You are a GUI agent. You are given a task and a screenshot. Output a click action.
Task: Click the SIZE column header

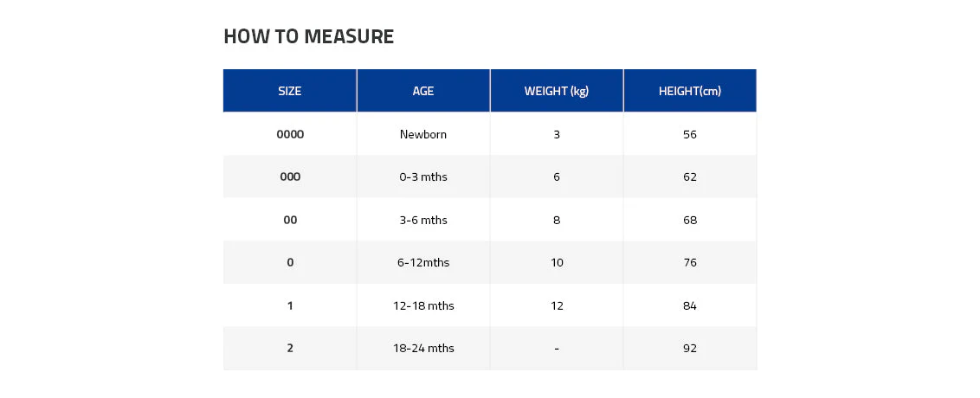[290, 91]
